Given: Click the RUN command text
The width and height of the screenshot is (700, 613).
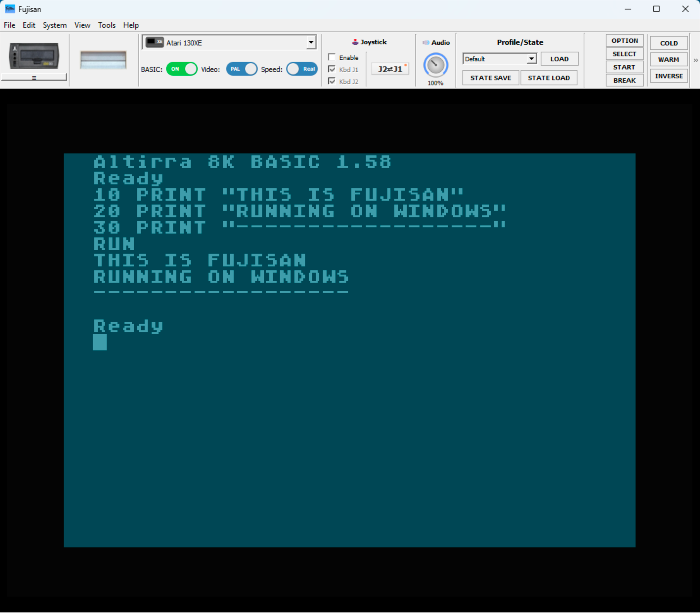Looking at the screenshot, I should 114,244.
